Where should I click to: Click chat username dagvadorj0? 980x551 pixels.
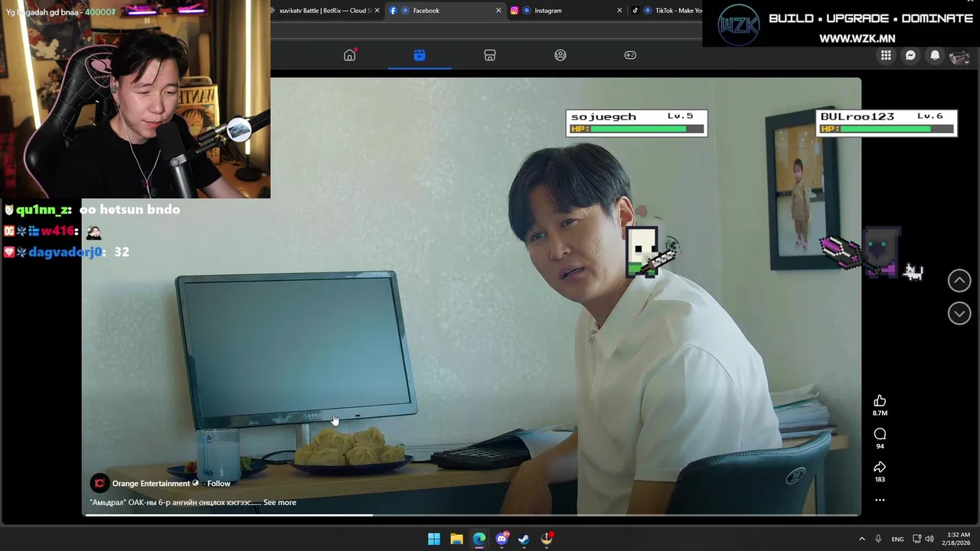tap(64, 252)
